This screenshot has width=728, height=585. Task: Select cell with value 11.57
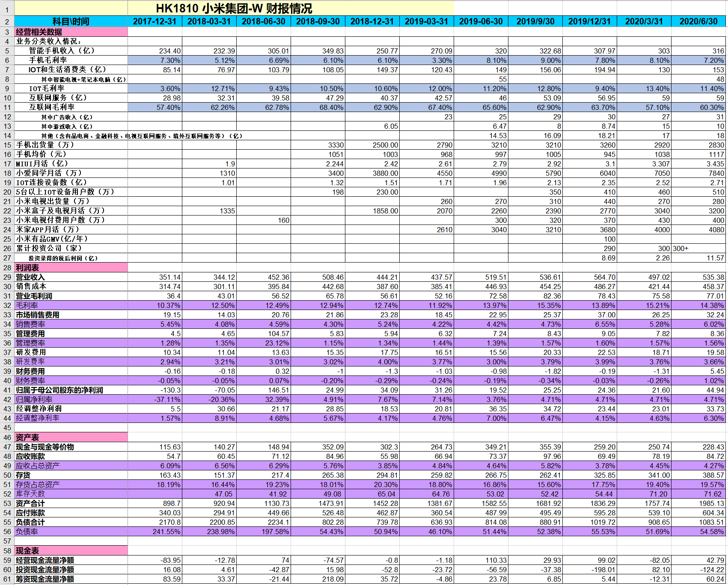pyautogui.click(x=698, y=258)
